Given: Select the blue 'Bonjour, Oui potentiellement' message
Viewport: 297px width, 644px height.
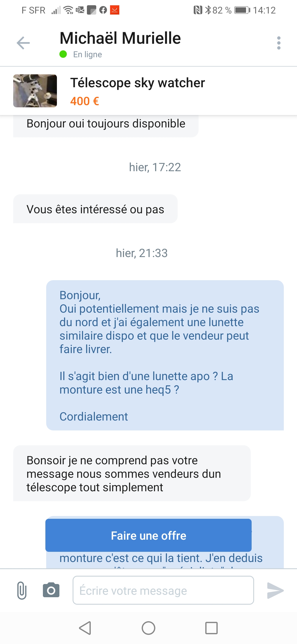Looking at the screenshot, I should click(x=165, y=355).
